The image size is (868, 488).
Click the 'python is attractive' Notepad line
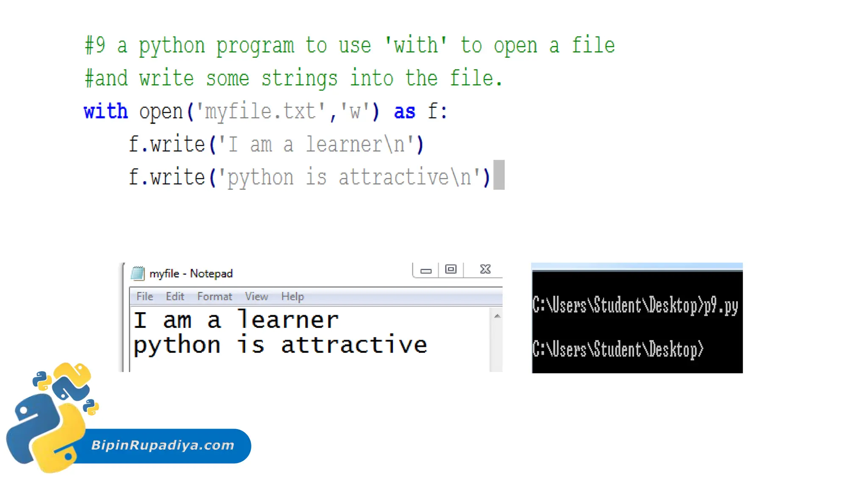280,345
